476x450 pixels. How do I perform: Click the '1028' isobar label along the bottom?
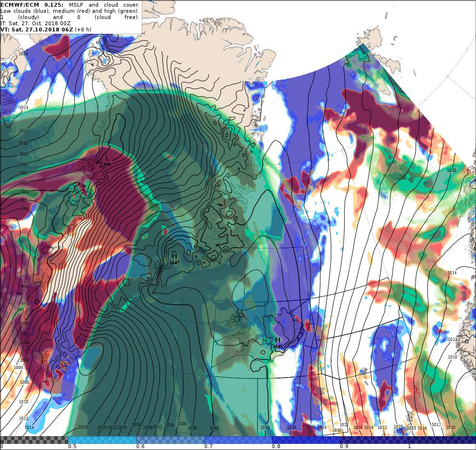[344, 424]
